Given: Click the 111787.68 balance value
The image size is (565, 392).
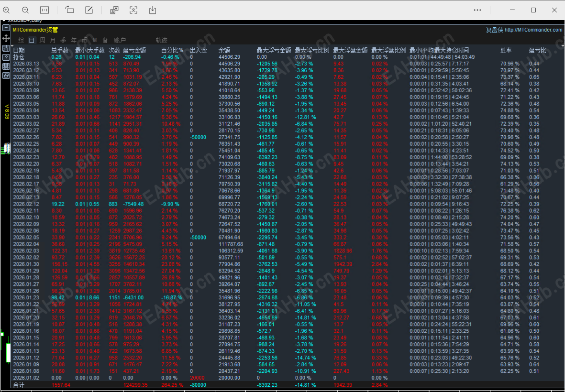Looking at the screenshot, I should pyautogui.click(x=231, y=244).
